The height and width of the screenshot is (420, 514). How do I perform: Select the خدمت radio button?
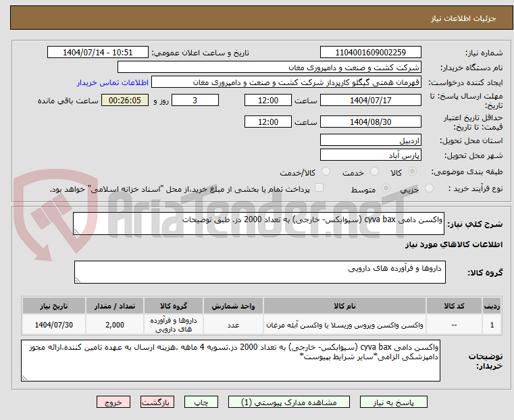point(374,172)
